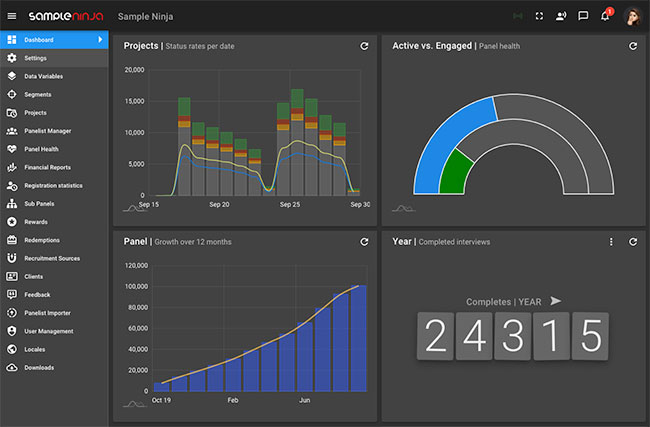Refresh the Year completed interviews widget
Viewport: 650px width, 427px height.
click(x=633, y=242)
